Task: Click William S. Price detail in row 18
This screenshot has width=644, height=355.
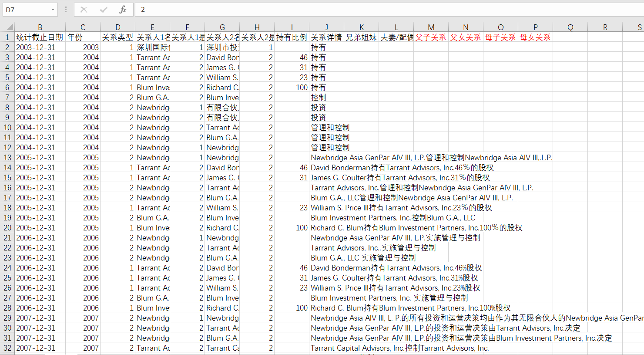Action: tap(401, 207)
